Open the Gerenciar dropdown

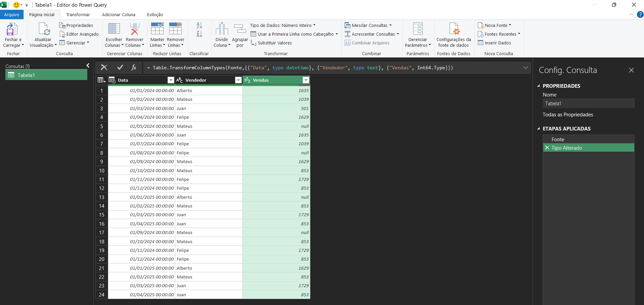[x=74, y=43]
